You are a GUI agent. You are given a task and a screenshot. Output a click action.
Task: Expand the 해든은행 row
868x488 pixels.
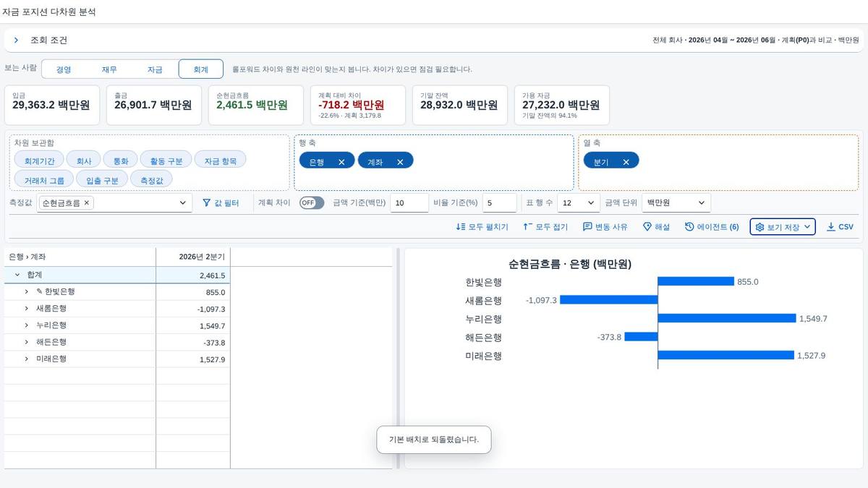click(x=27, y=343)
